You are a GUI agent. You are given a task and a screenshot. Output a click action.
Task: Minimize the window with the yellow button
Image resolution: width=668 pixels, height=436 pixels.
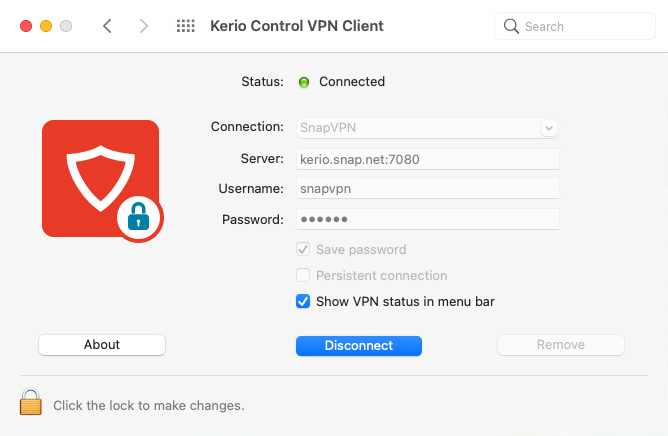click(46, 26)
